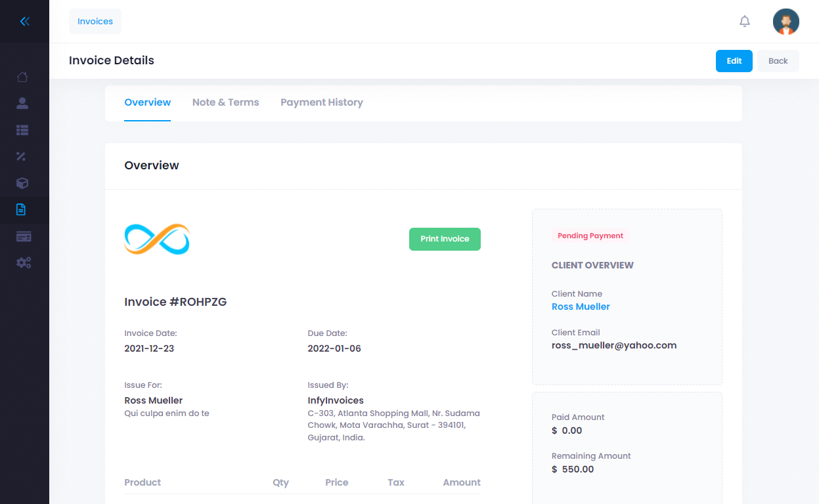Viewport: 819px width, 504px height.
Task: Open client Ross Mueller's profile link
Action: (581, 306)
